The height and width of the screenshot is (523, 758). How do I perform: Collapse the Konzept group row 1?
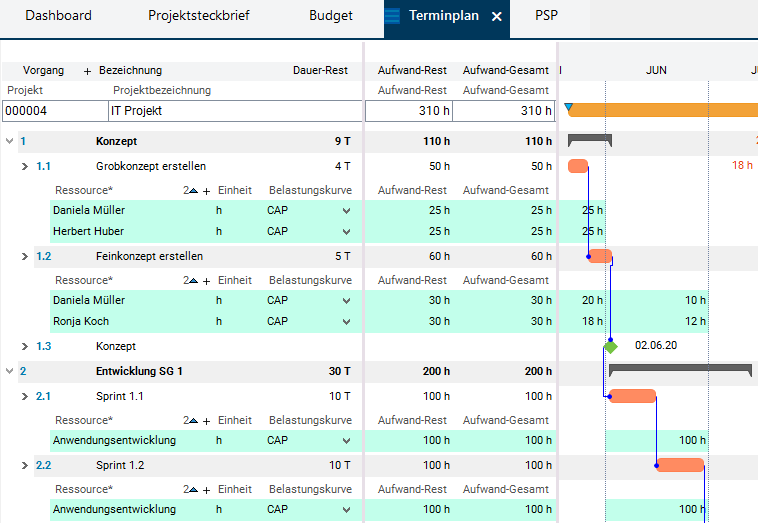click(10, 141)
